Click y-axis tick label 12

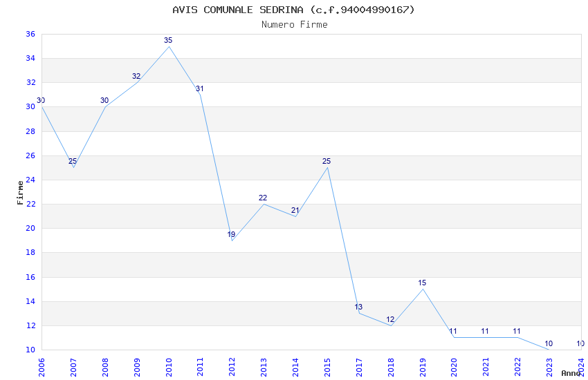tap(30, 325)
